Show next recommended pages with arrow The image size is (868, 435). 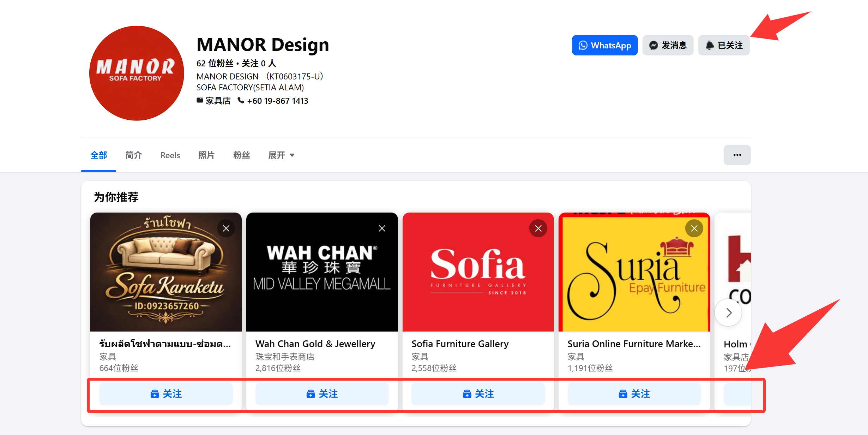[729, 312]
